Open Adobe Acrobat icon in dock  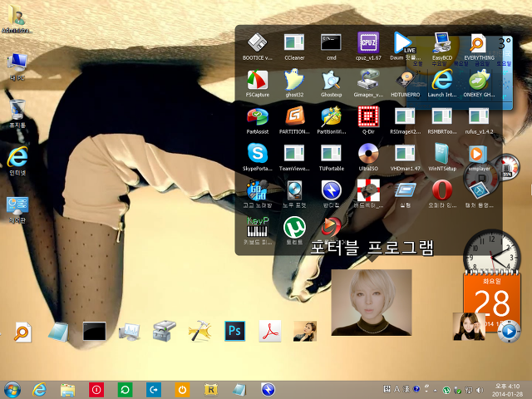[269, 331]
